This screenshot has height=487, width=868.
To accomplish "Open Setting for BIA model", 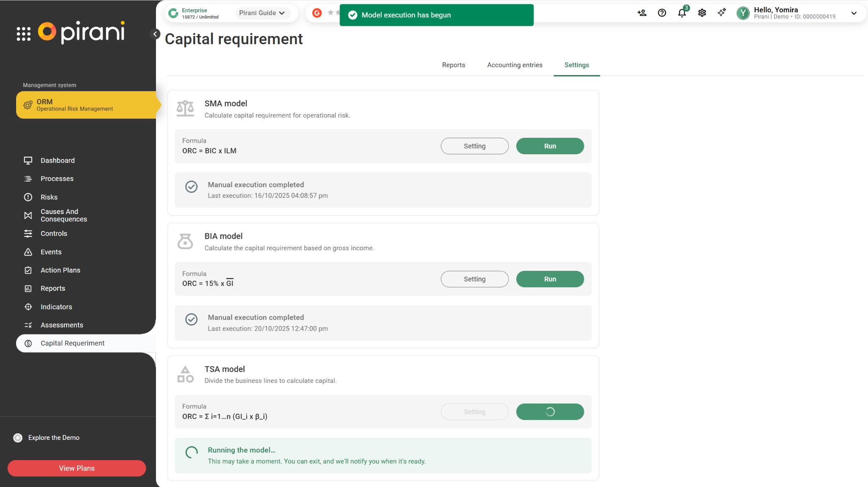I will (474, 279).
